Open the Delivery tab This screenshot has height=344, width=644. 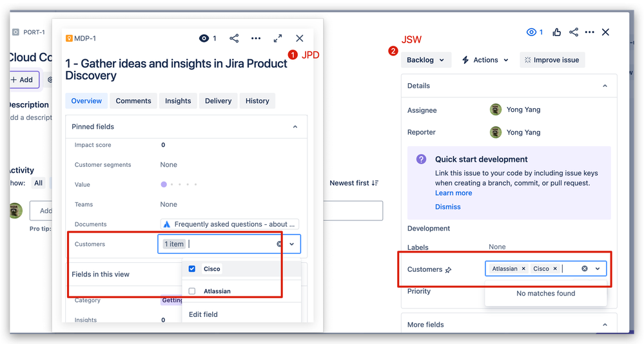click(x=218, y=101)
